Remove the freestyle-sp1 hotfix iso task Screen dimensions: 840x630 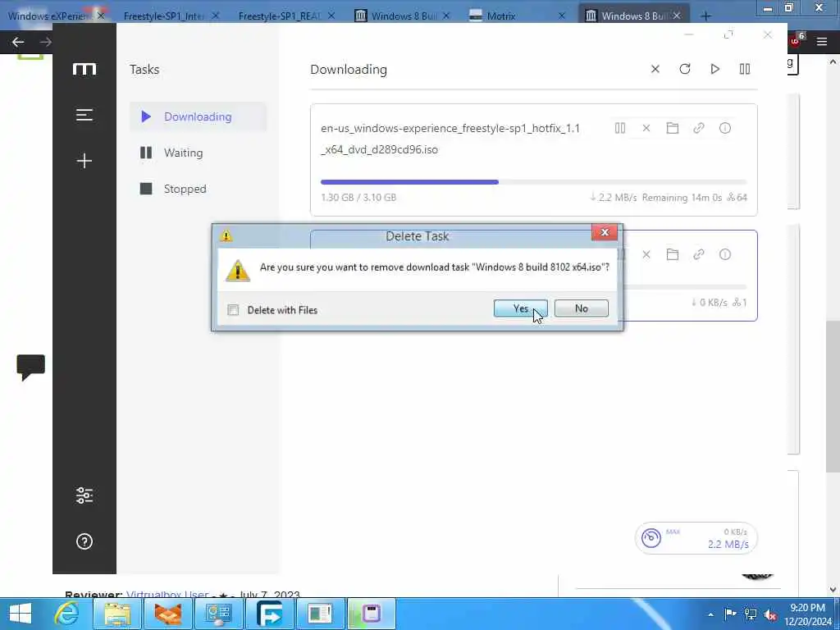pos(646,128)
